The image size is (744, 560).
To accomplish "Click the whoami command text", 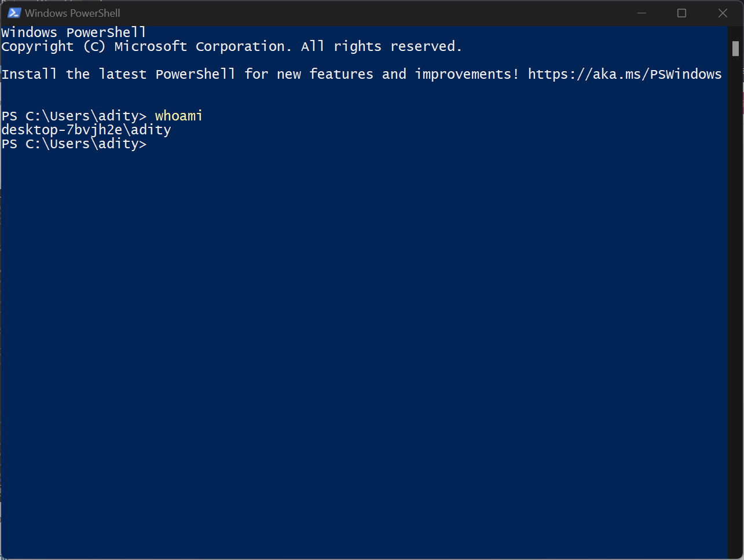I will click(179, 116).
